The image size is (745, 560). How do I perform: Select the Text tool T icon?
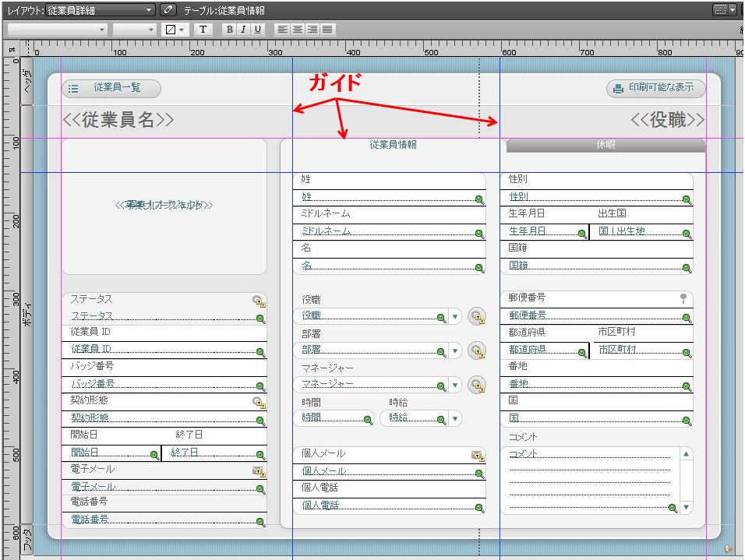203,29
